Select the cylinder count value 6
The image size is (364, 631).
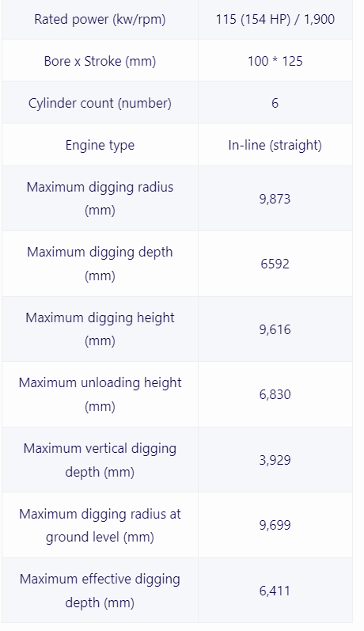275,103
